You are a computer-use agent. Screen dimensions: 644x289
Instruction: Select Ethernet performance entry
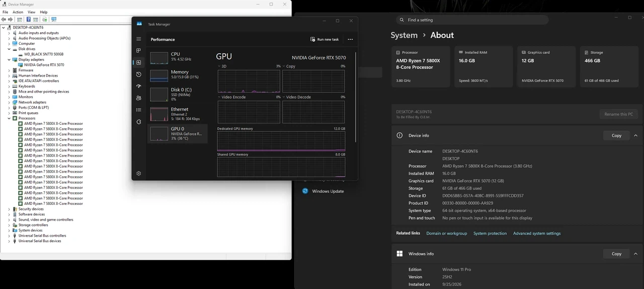coord(177,114)
